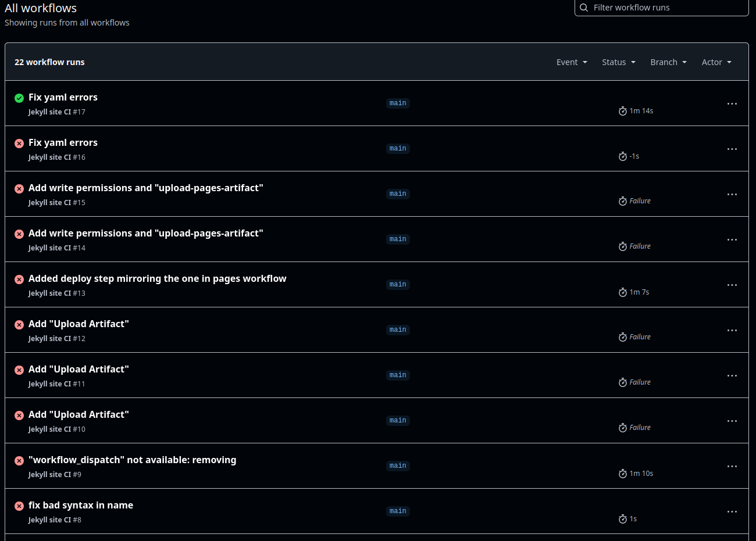Click the failure icon on "fix bad syntax in name"
756x541 pixels.
pyautogui.click(x=19, y=506)
